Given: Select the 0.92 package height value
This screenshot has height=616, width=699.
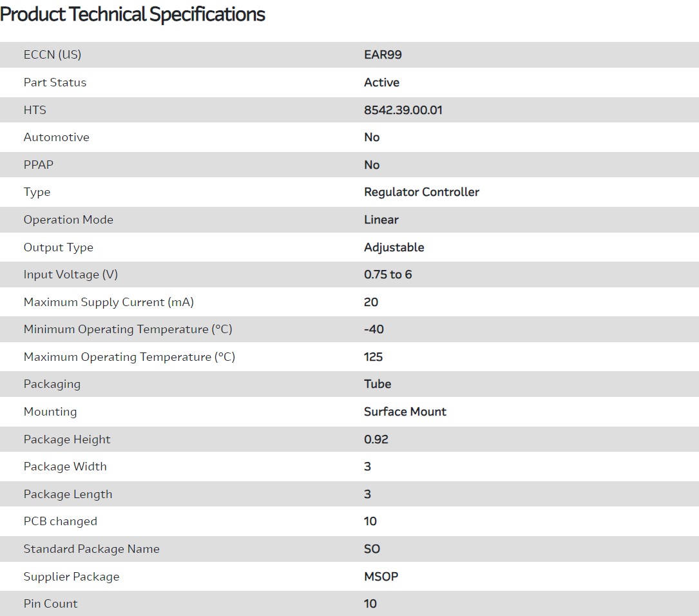Looking at the screenshot, I should click(376, 439).
